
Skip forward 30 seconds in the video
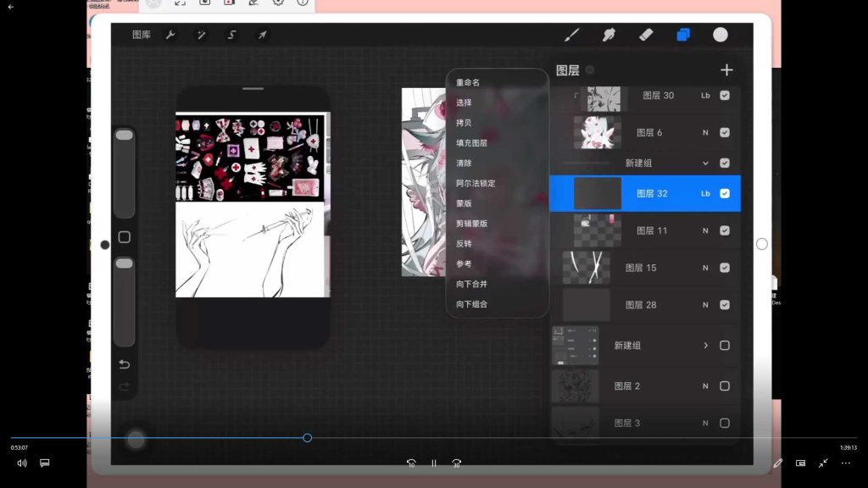(x=456, y=463)
